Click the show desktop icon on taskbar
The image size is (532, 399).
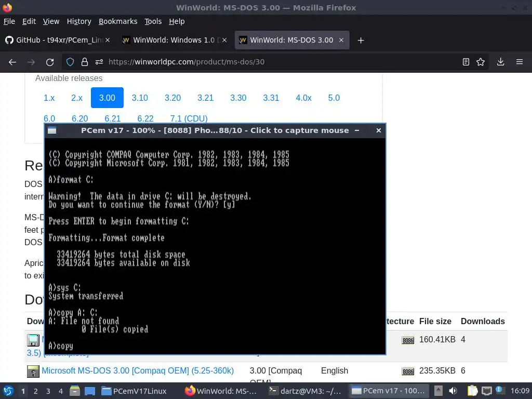tap(90, 391)
